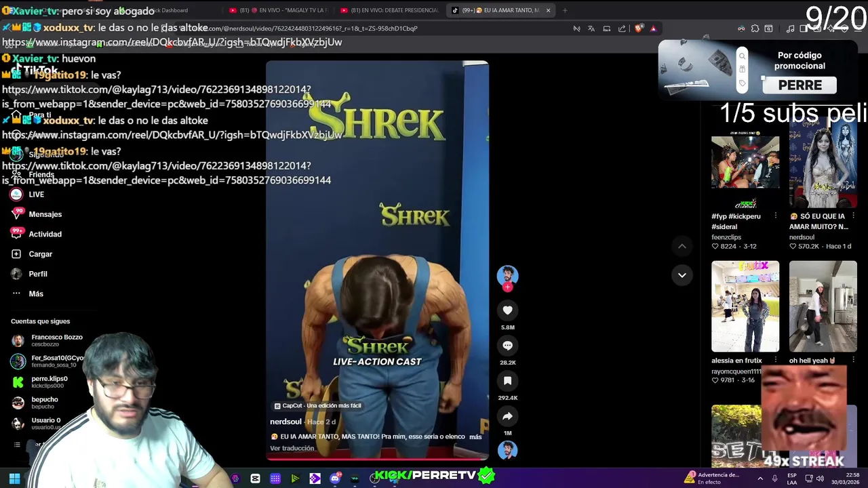Viewport: 868px width, 488px height.
Task: Open the spinning sound disc avatar
Action: coord(507,450)
